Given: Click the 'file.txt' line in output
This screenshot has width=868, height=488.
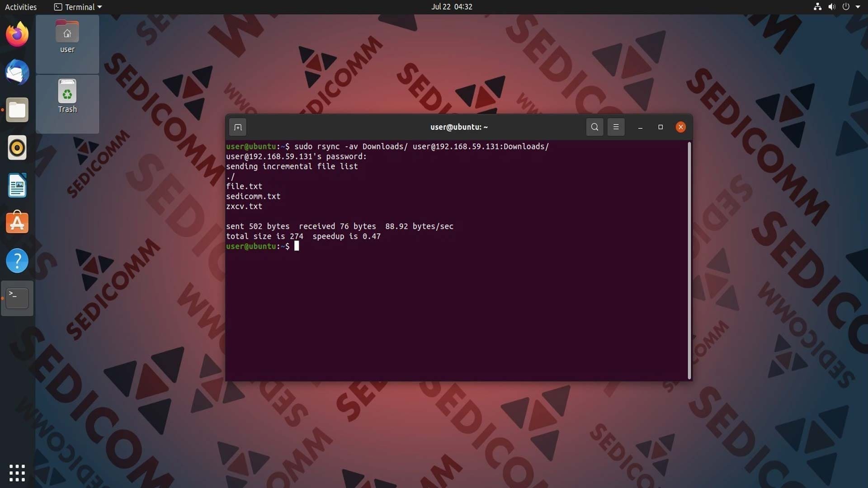Looking at the screenshot, I should [244, 186].
